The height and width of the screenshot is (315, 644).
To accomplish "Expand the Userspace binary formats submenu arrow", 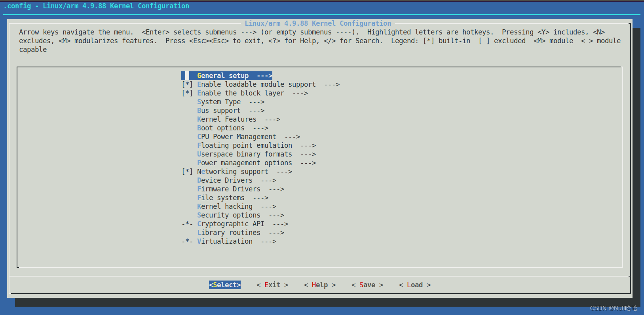I will click(308, 154).
